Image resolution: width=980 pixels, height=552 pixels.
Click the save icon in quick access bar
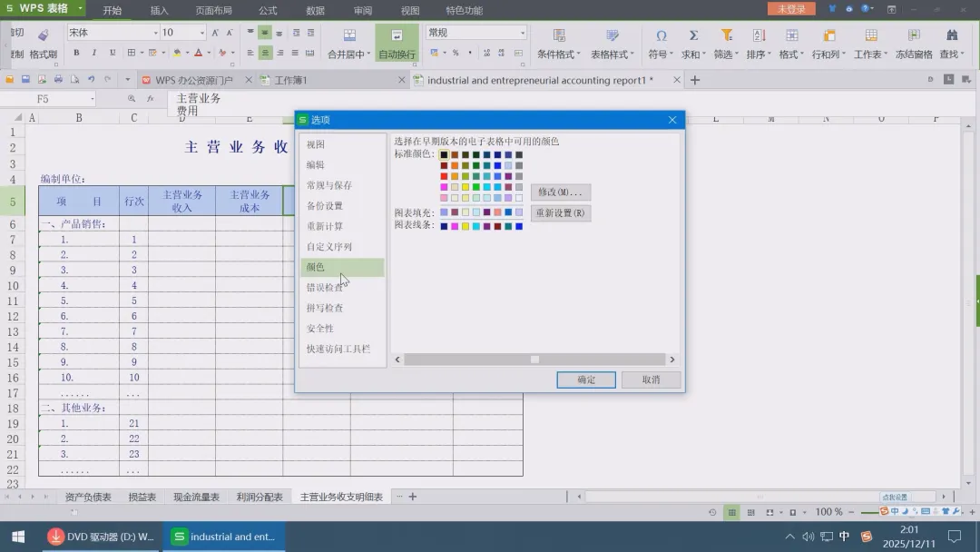[25, 79]
